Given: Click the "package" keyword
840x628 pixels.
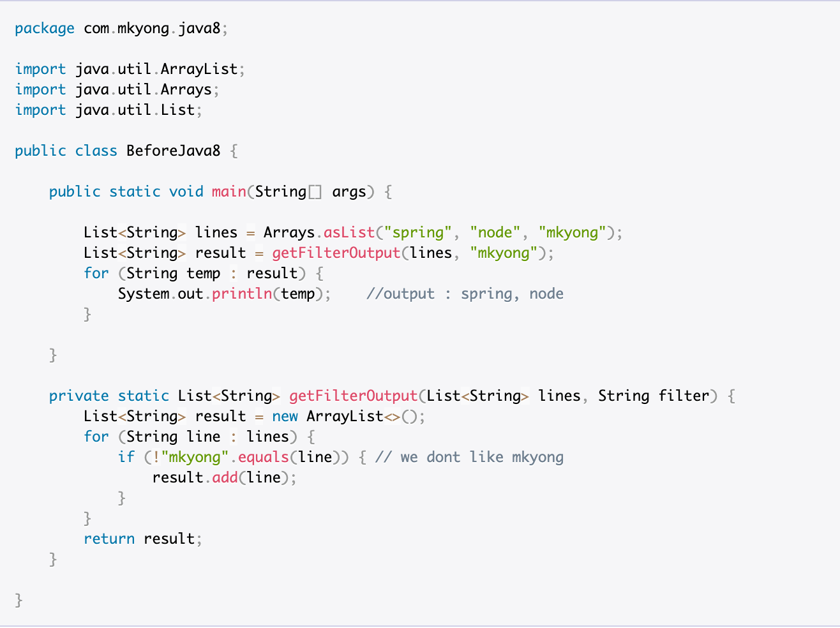Looking at the screenshot, I should coord(45,29).
